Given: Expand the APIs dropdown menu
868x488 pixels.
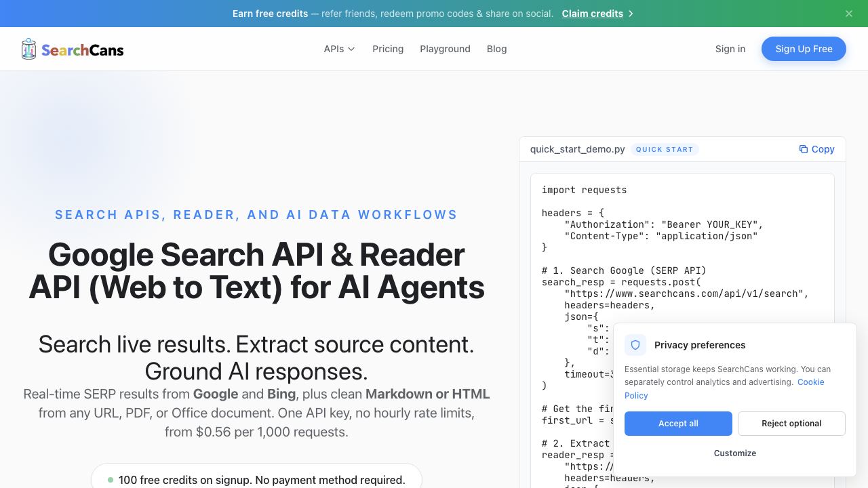Looking at the screenshot, I should click(340, 49).
